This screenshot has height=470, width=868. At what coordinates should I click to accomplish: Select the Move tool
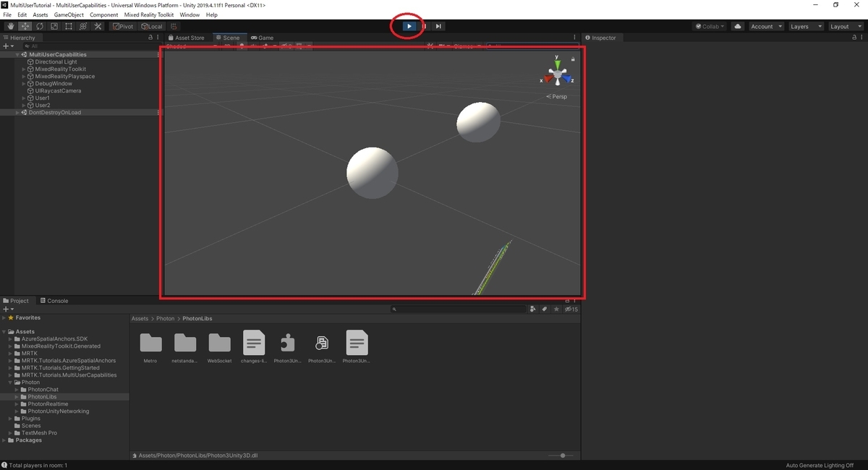click(x=25, y=27)
